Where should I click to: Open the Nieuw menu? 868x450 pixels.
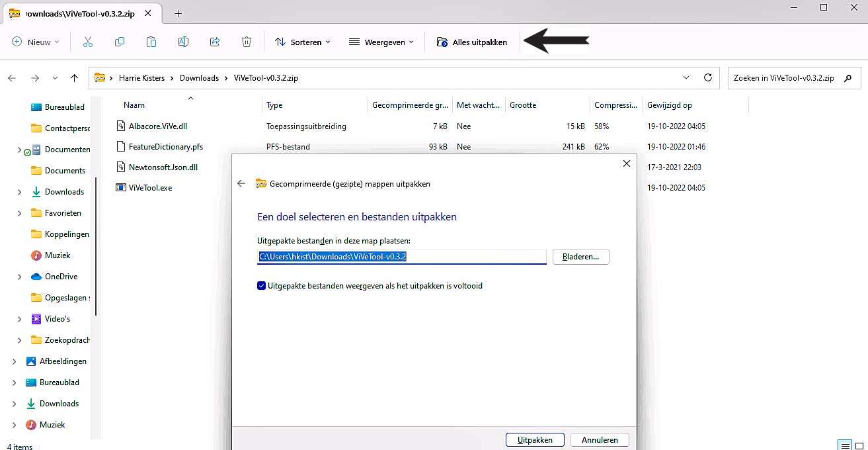click(36, 42)
